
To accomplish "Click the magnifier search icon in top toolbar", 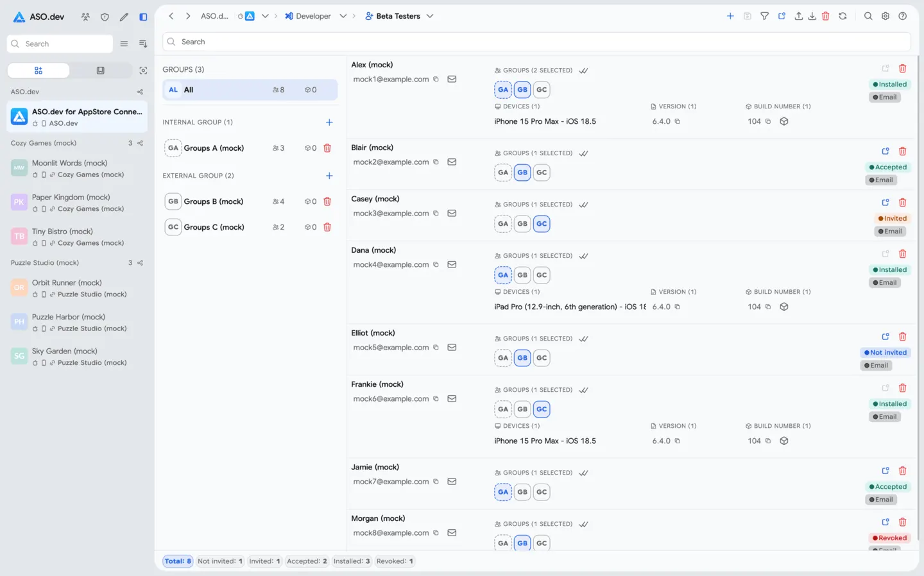I will click(x=868, y=16).
